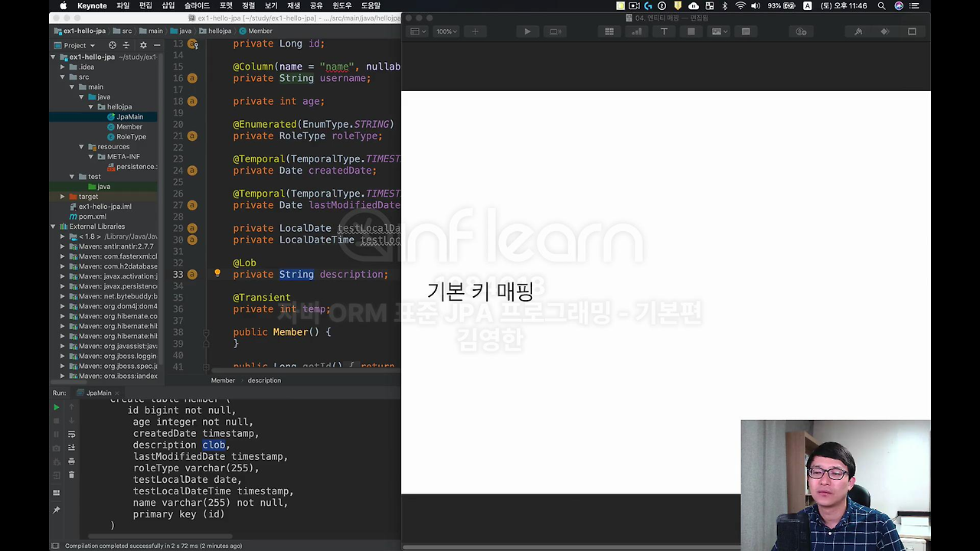
Task: Click the Restore layout icon in Run panel
Action: click(x=56, y=493)
